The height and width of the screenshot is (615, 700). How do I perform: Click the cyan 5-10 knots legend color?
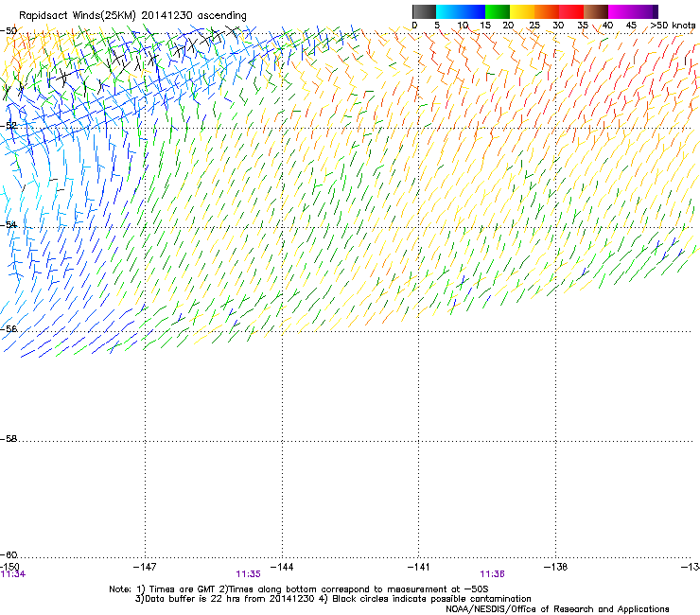tap(448, 11)
